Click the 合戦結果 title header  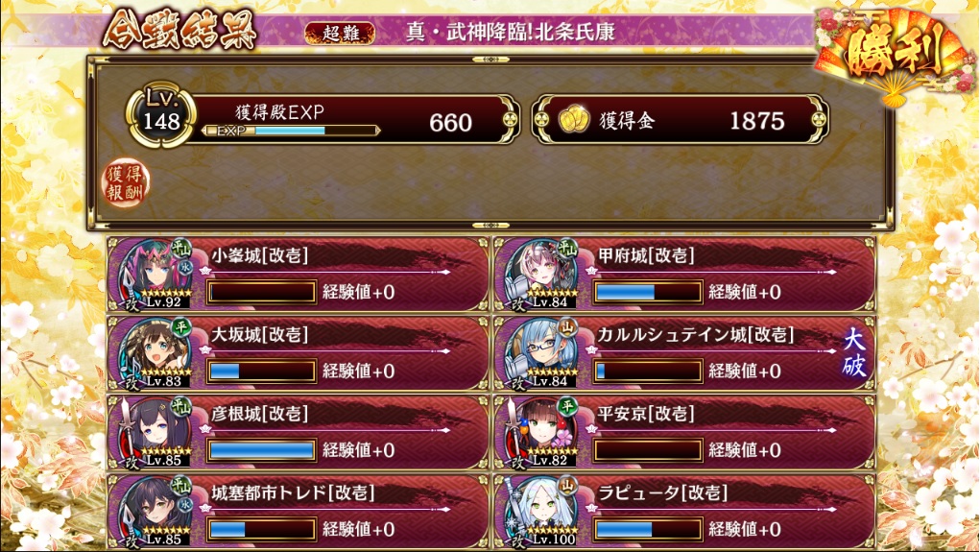[179, 29]
